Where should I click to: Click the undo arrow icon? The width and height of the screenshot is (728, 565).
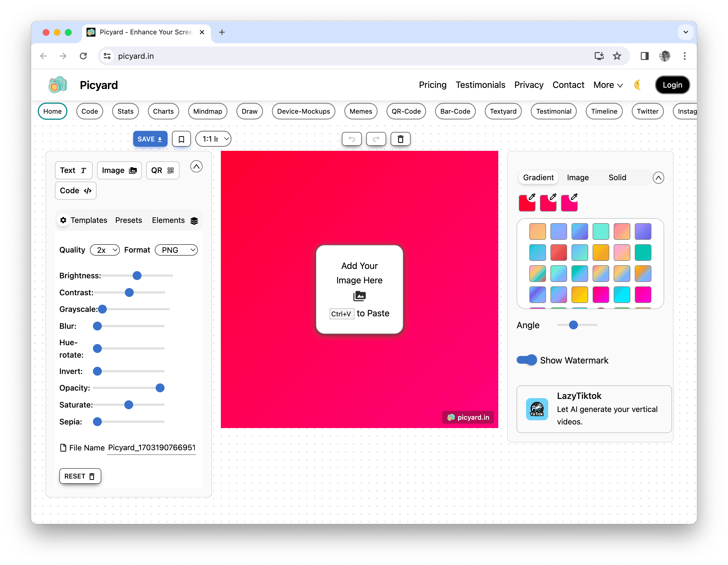point(352,139)
